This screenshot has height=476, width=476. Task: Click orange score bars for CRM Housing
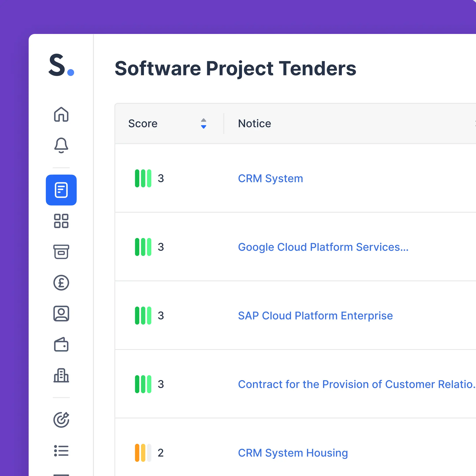coord(143,453)
